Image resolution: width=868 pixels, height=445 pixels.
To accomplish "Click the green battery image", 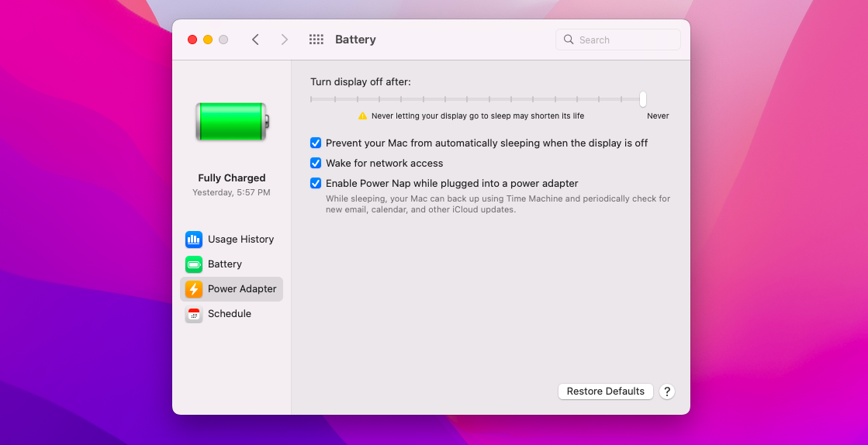I will 233,121.
